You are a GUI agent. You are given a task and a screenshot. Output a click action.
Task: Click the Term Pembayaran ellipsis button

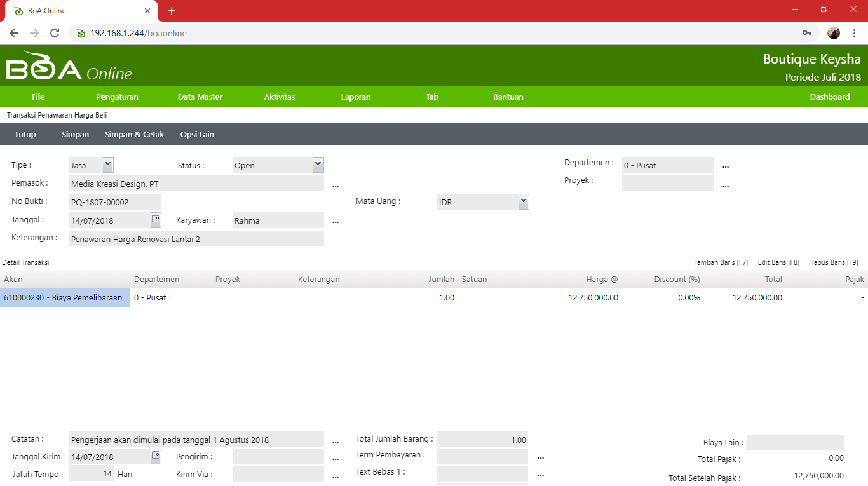(541, 456)
